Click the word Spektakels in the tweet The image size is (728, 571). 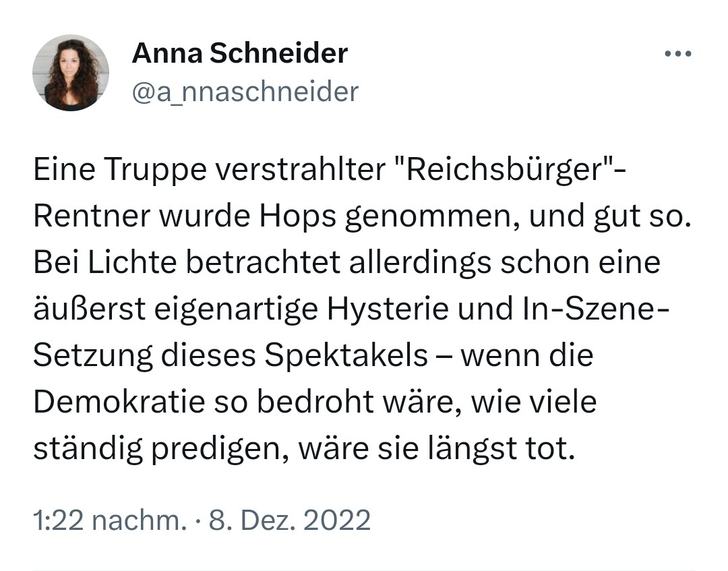point(346,355)
